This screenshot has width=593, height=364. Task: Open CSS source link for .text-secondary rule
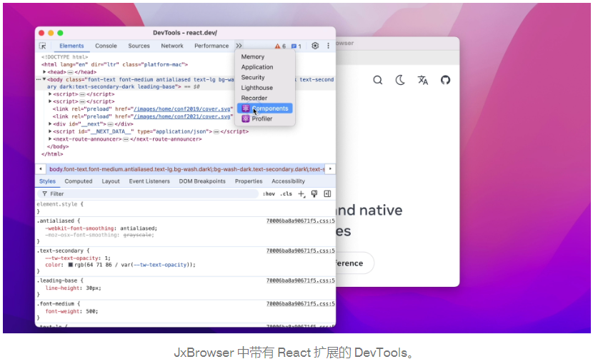pyautogui.click(x=300, y=251)
